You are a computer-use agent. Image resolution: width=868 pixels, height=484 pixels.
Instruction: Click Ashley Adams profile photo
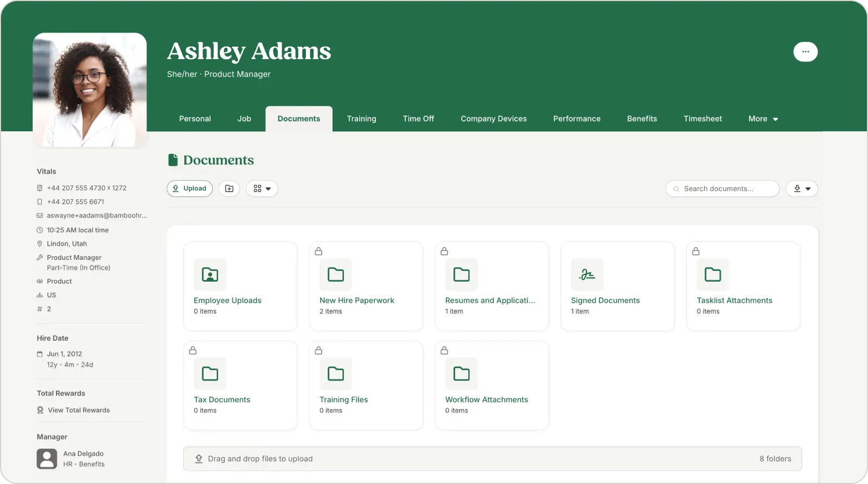(90, 90)
